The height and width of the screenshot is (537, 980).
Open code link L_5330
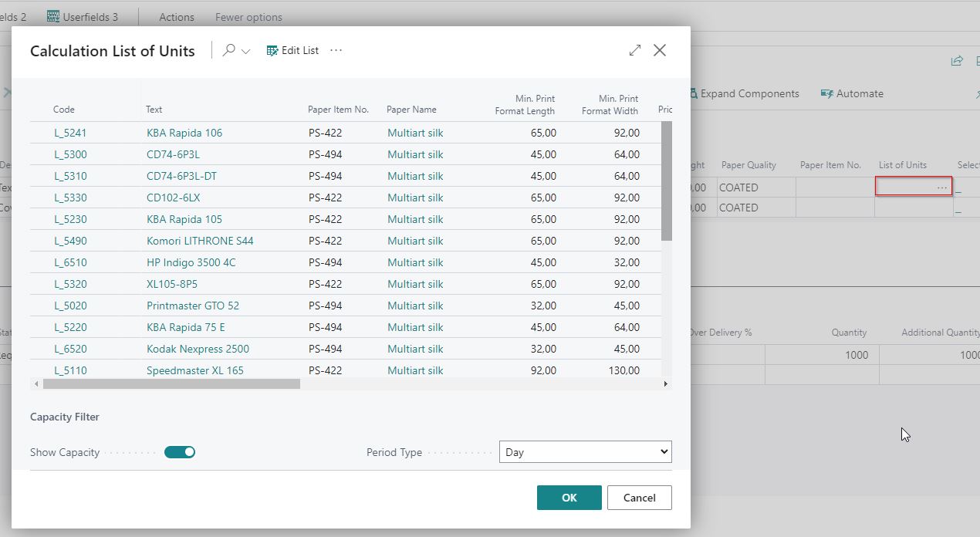[x=70, y=198]
